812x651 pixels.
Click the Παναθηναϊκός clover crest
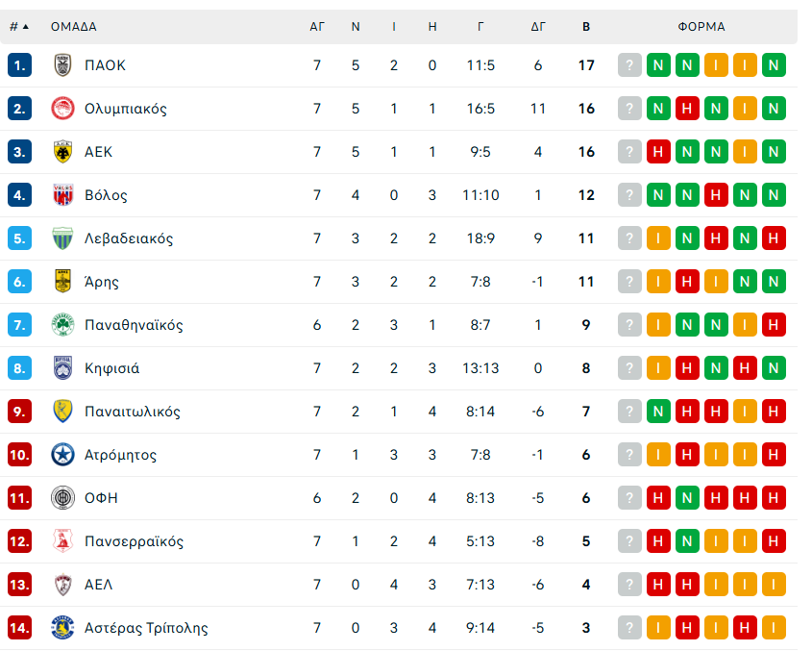click(62, 325)
